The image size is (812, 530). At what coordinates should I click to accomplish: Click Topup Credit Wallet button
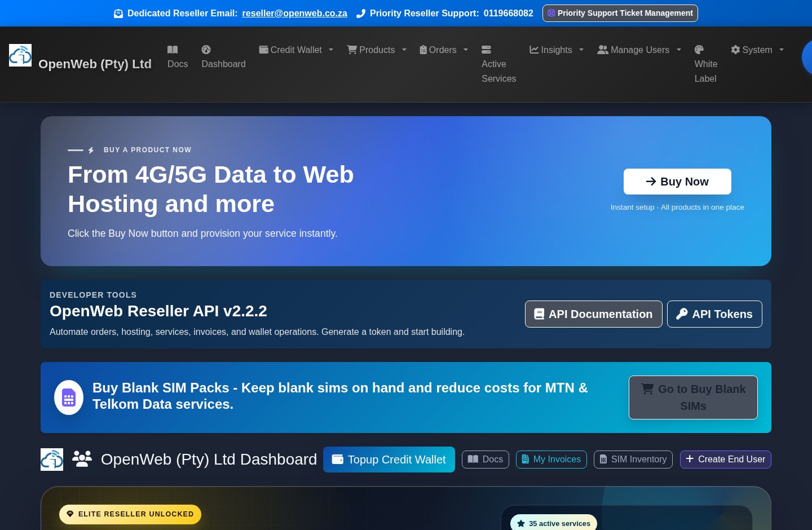[389, 460]
